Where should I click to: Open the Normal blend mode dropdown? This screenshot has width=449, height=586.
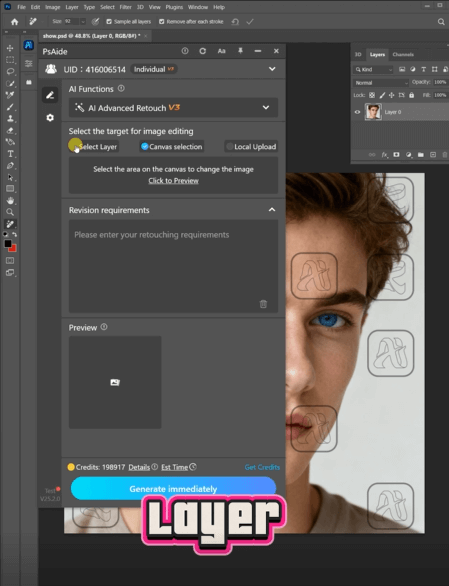point(381,83)
